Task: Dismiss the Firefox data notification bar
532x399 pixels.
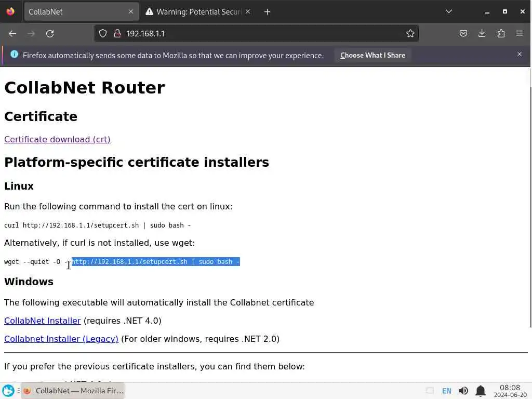Action: pyautogui.click(x=520, y=54)
